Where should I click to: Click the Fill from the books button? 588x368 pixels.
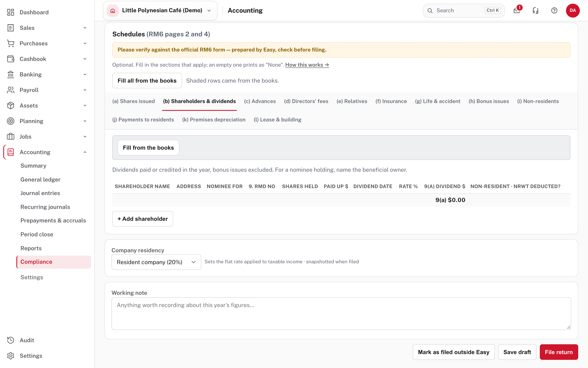click(x=148, y=148)
